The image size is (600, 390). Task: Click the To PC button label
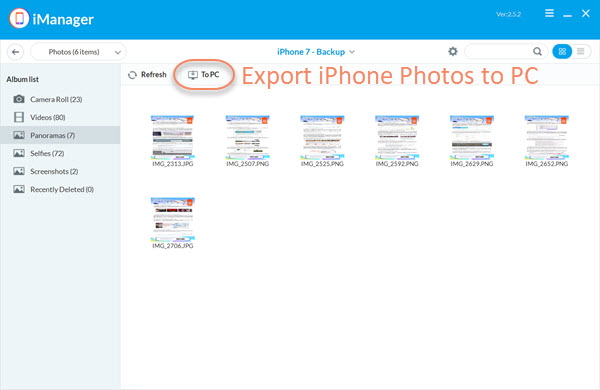(210, 75)
